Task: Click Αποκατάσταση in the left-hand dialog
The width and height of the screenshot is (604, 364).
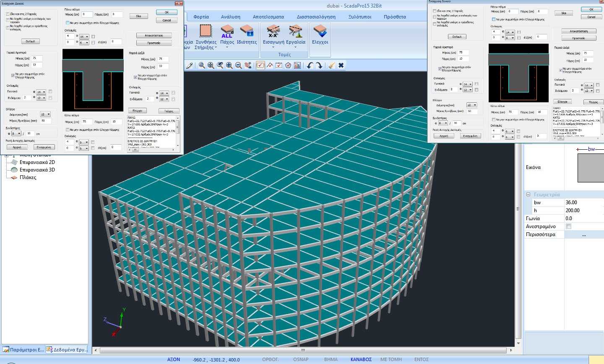Action: 154,36
